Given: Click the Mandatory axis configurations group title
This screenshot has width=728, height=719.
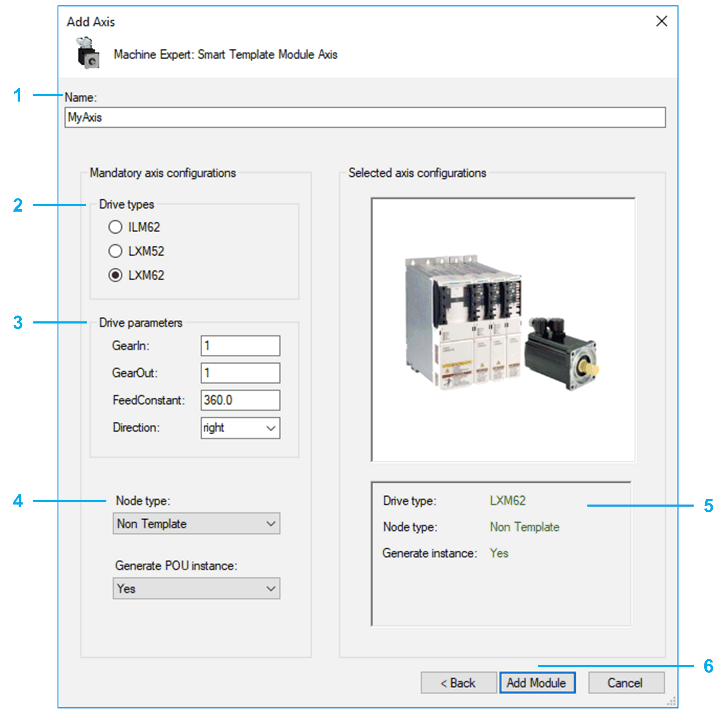Looking at the screenshot, I should [x=163, y=173].
